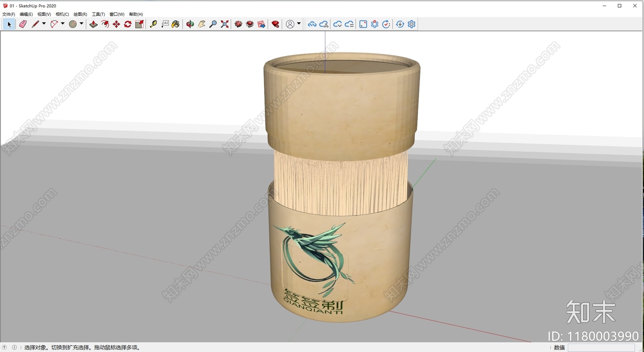Click the status bar info icon
Viewport: 644px width, 352px height.
point(14,347)
